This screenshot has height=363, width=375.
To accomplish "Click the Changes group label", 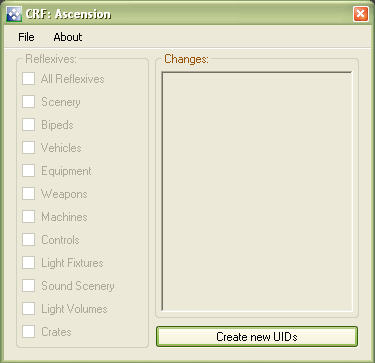I will [186, 59].
